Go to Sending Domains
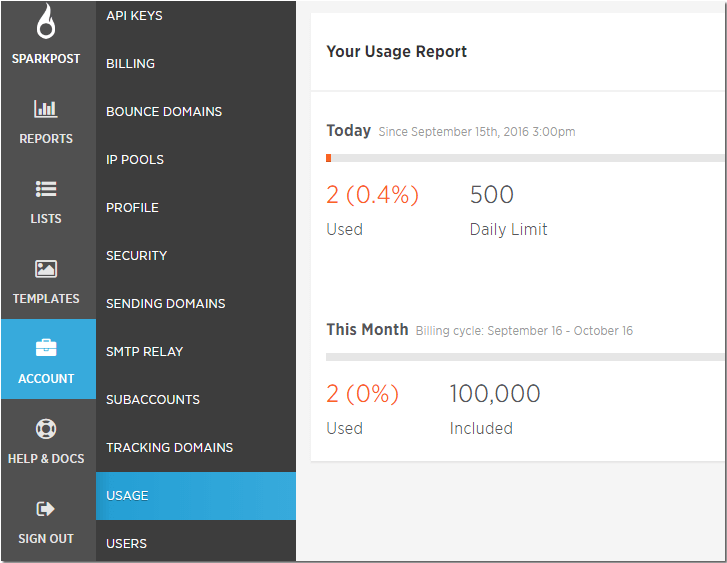Viewport: 727px width, 563px height. [196, 304]
